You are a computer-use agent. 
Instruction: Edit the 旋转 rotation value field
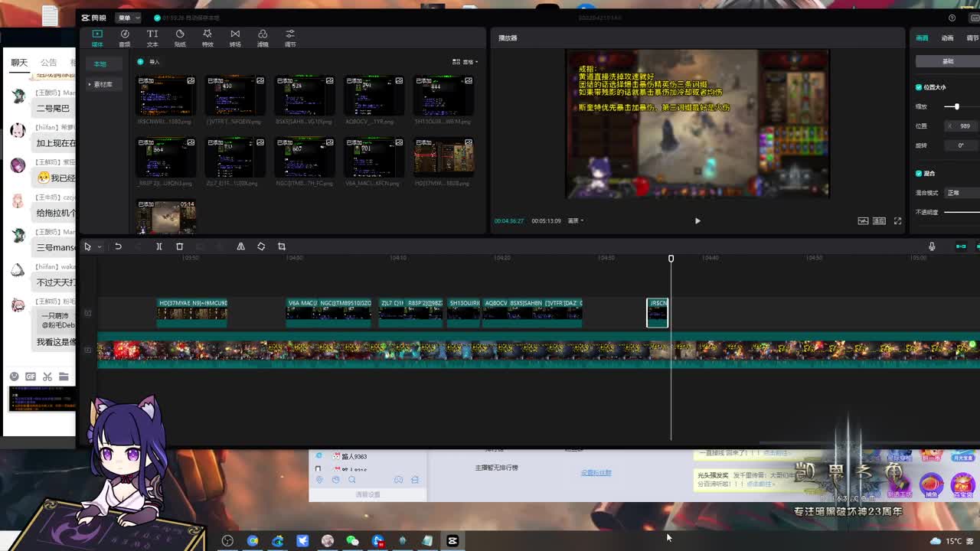(x=961, y=145)
